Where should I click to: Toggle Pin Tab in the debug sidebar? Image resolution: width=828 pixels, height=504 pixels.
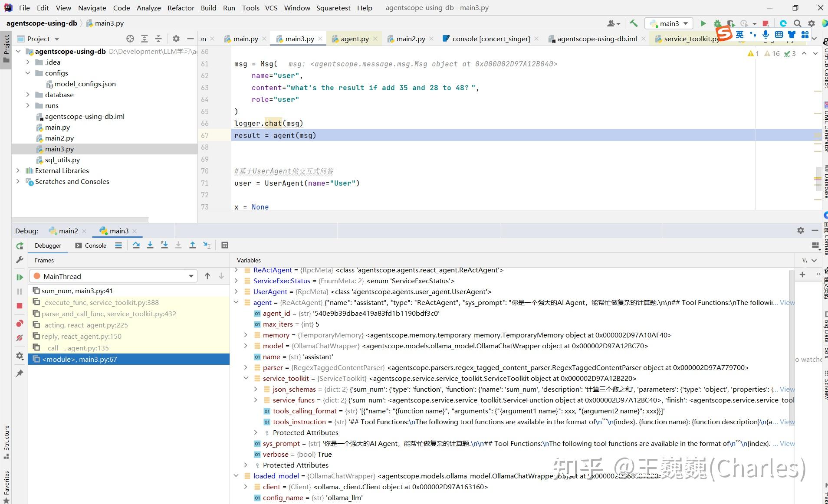20,373
